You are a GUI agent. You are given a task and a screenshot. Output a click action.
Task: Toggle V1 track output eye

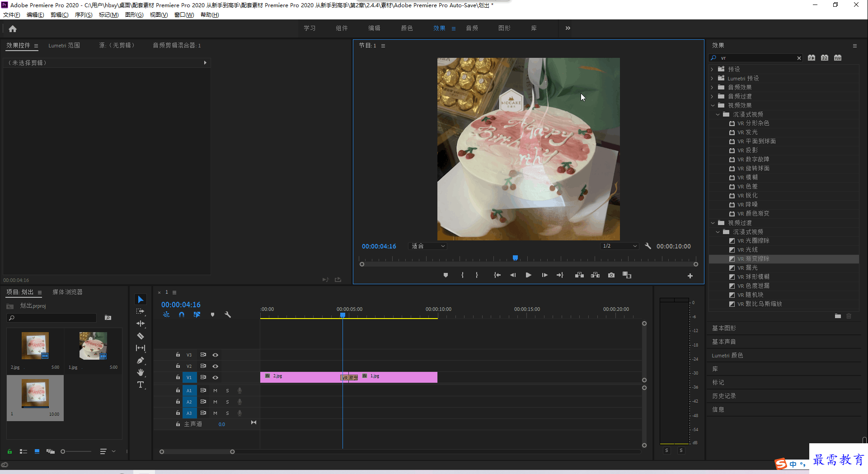(216, 377)
